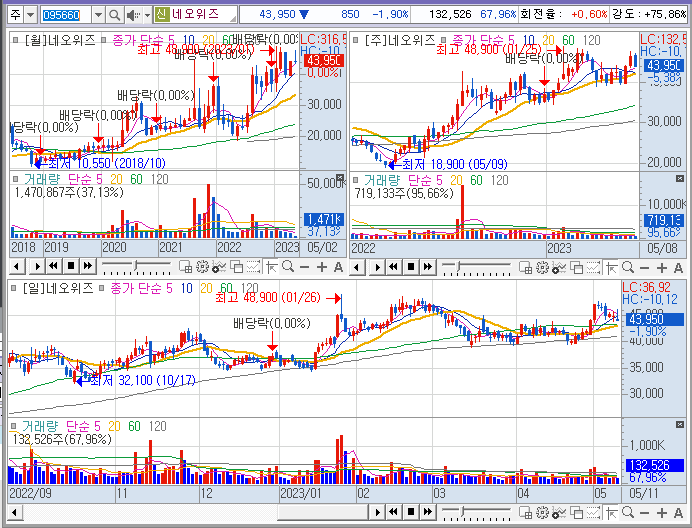
Task: Daily chart: click the rewind double arrow
Action: click(x=394, y=512)
